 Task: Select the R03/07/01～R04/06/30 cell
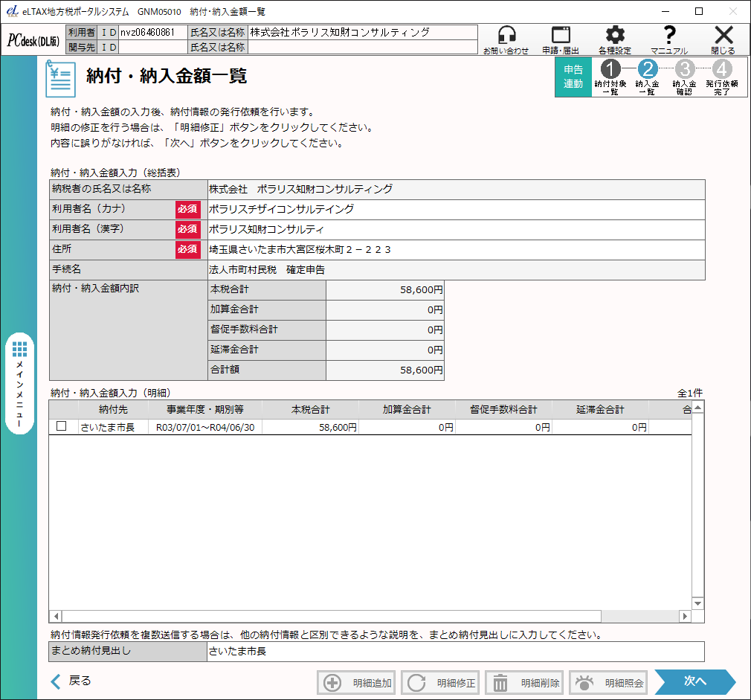click(x=205, y=428)
